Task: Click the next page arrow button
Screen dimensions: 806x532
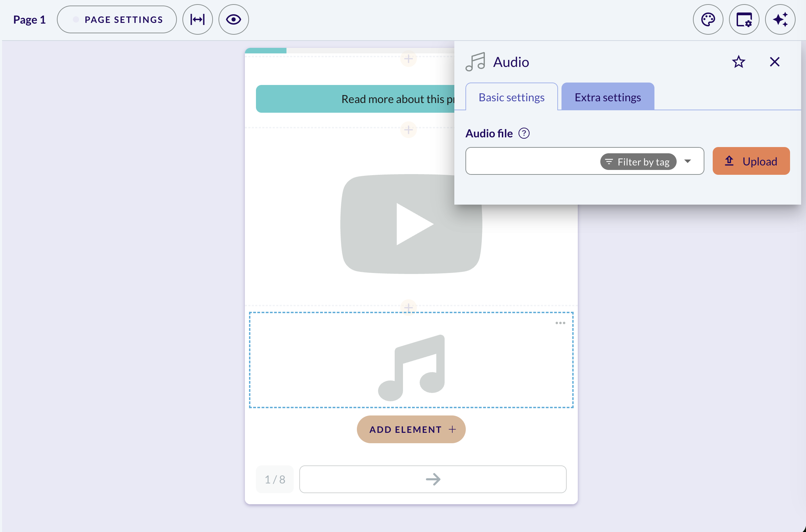Action: pyautogui.click(x=433, y=479)
